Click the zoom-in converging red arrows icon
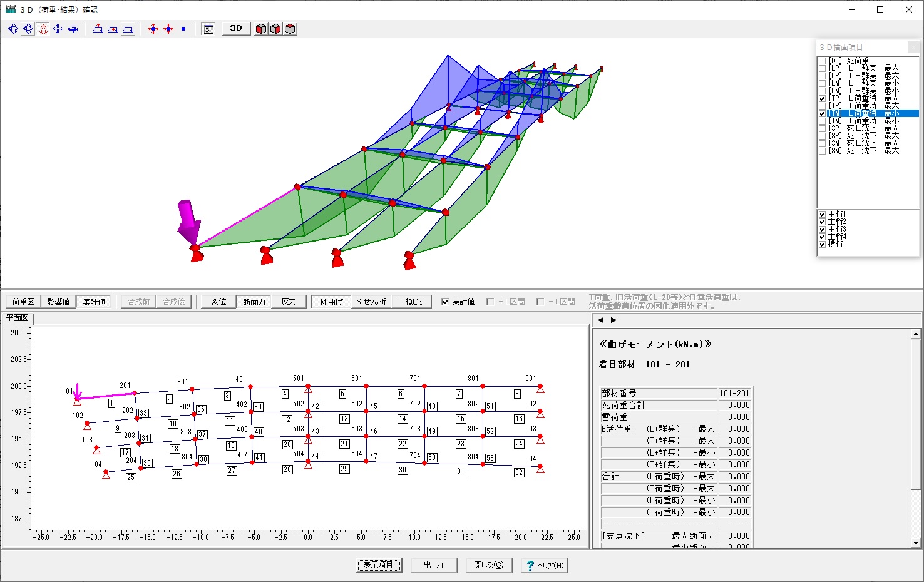Screen dimensions: 924x582 pos(168,29)
